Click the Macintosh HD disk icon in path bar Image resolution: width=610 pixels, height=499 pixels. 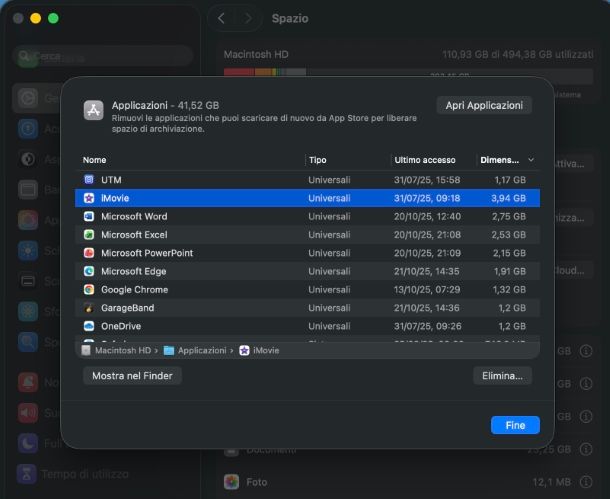(x=86, y=350)
